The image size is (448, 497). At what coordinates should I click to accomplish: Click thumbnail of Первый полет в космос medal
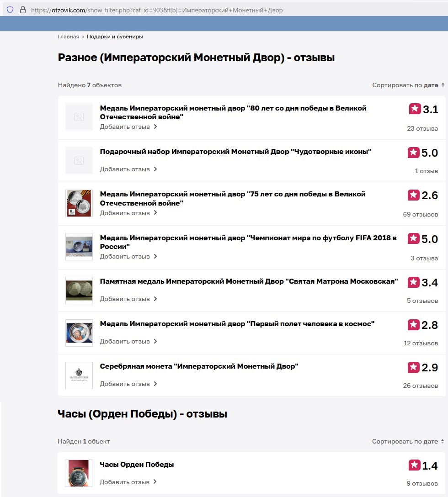79,333
